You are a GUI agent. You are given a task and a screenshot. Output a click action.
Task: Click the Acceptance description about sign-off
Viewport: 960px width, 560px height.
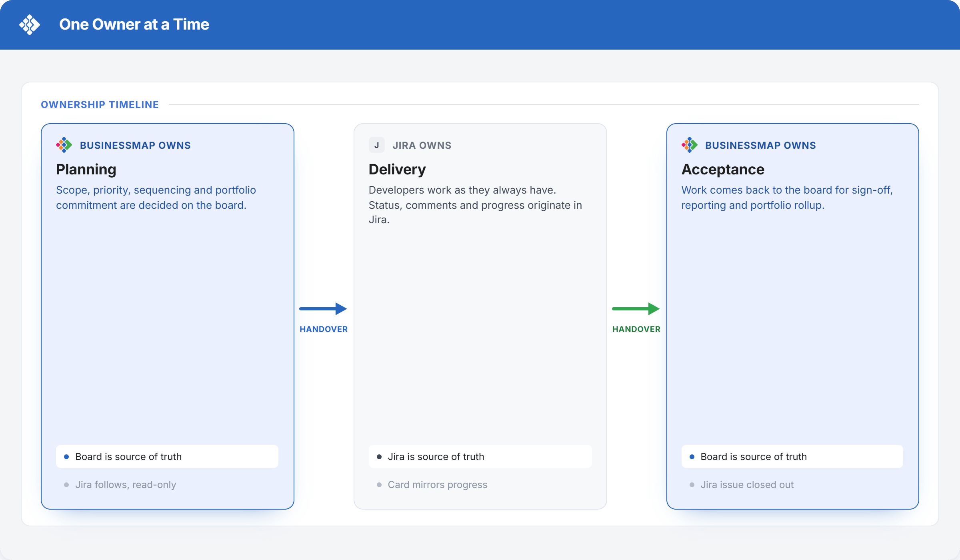tap(787, 198)
